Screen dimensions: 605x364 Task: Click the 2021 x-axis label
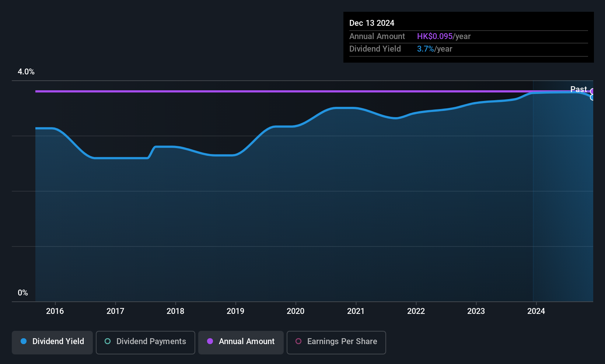click(x=356, y=311)
